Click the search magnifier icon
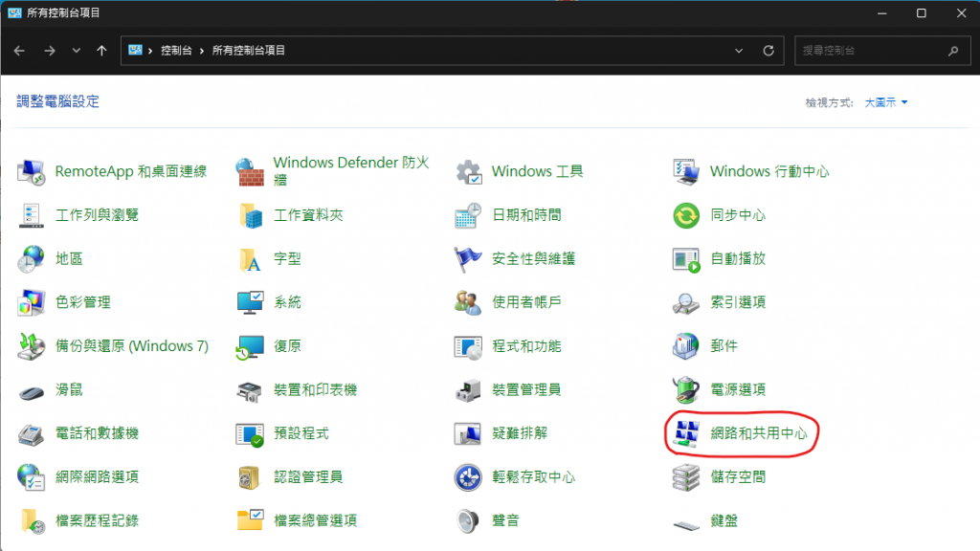Image resolution: width=980 pixels, height=551 pixels. point(953,51)
